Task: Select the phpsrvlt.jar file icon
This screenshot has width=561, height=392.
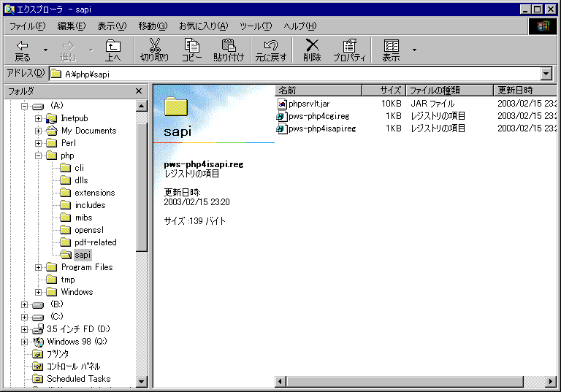Action: coord(282,104)
